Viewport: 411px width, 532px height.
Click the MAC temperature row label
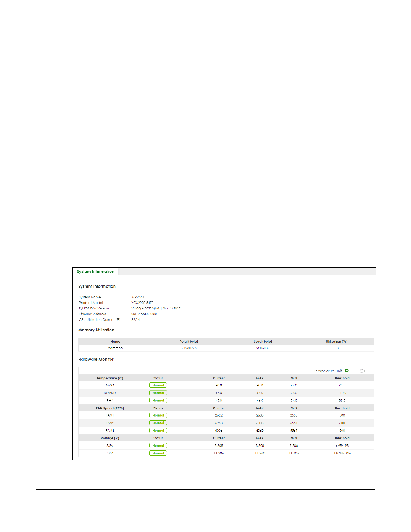110,385
